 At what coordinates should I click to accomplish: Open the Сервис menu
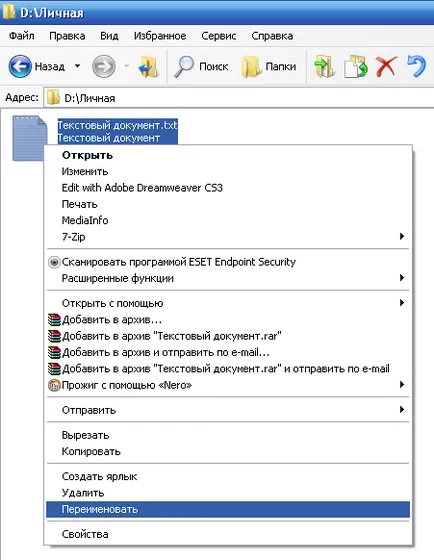coord(219,36)
